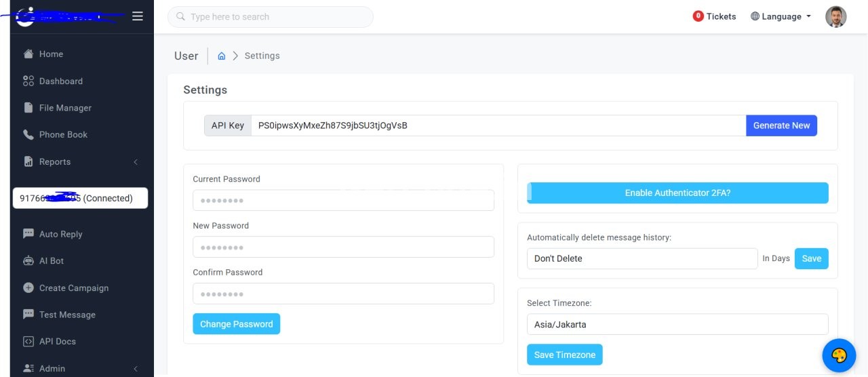The height and width of the screenshot is (377, 868).
Task: Click the user profile avatar
Action: (836, 16)
